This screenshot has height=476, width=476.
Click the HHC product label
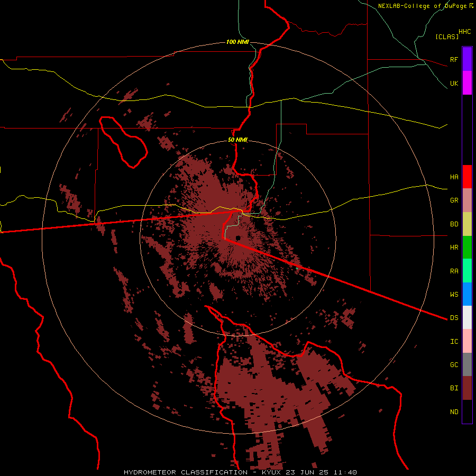click(465, 32)
